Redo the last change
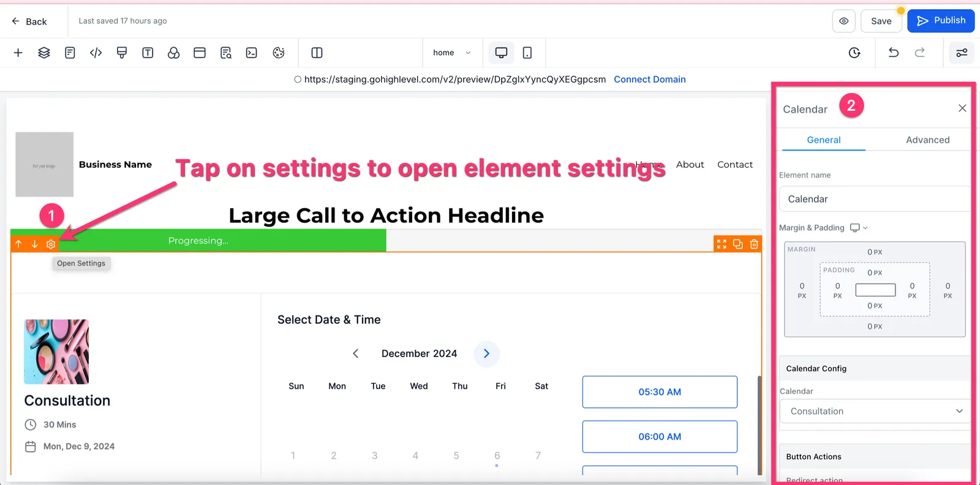Screen dimensions: 980x485 coord(920,53)
